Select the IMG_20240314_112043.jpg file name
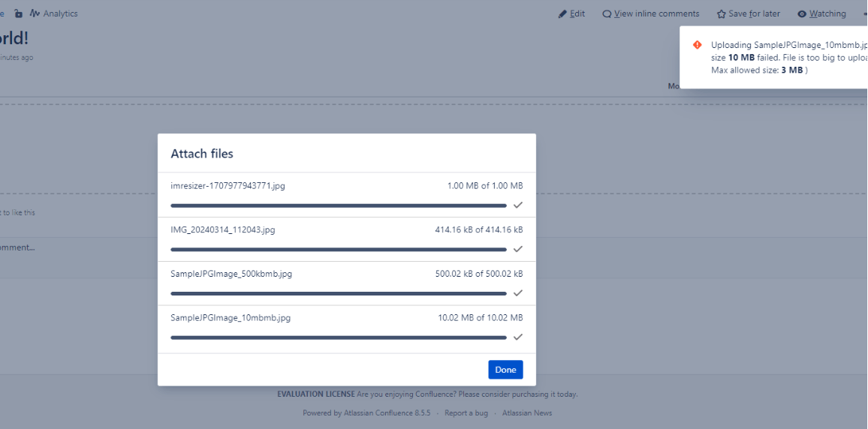Viewport: 868px width, 429px height. pyautogui.click(x=222, y=229)
